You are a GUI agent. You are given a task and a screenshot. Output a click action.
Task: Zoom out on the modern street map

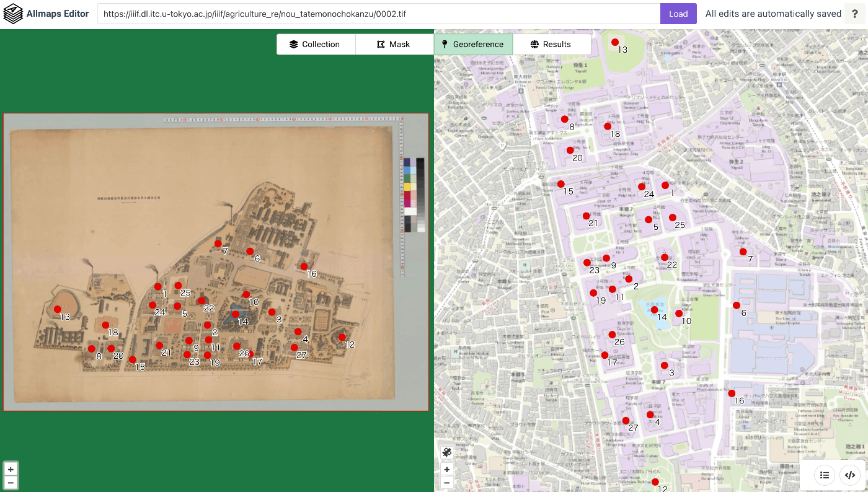pos(446,483)
